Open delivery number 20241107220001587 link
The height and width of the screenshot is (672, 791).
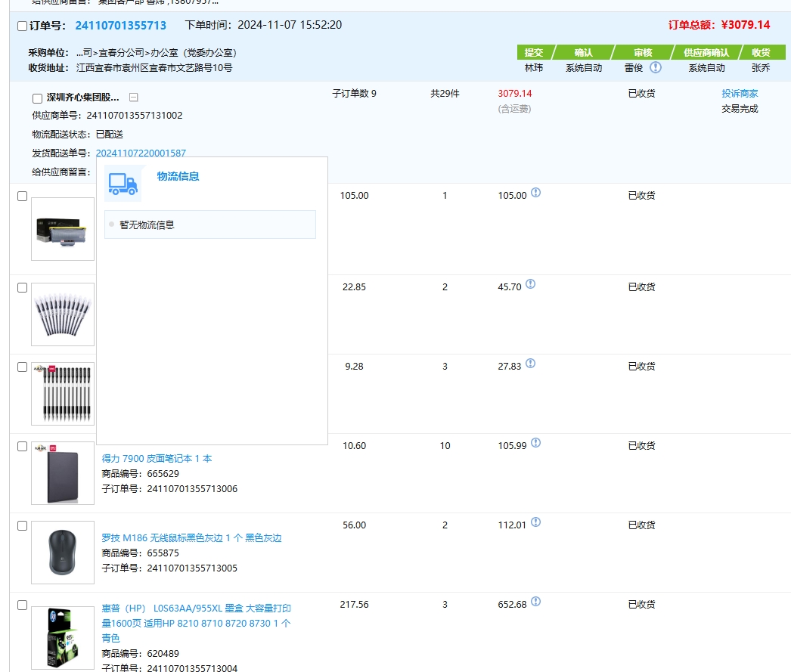tap(141, 153)
